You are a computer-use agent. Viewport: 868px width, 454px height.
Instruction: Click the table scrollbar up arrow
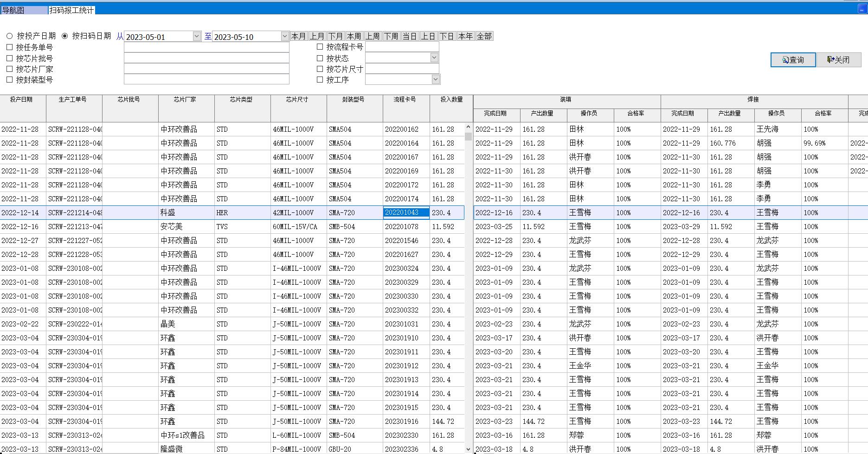pos(468,127)
